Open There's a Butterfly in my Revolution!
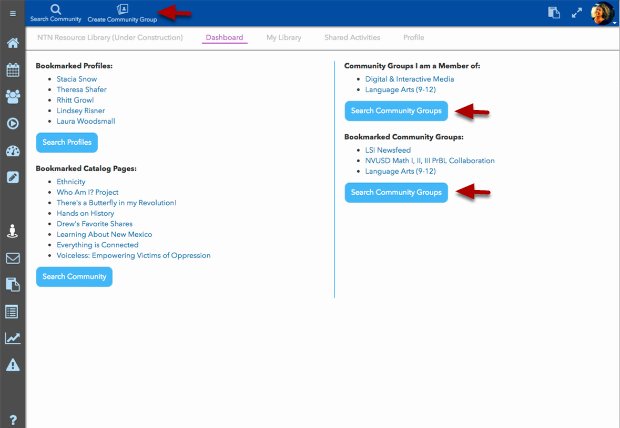Viewport: 620px width, 428px height. 116,203
